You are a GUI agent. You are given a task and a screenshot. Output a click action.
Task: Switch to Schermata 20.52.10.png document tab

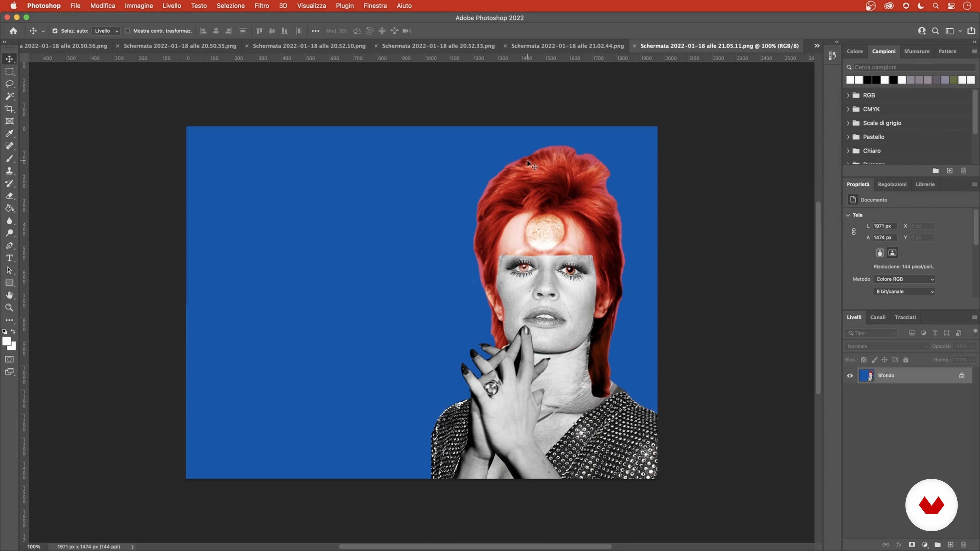click(x=309, y=46)
